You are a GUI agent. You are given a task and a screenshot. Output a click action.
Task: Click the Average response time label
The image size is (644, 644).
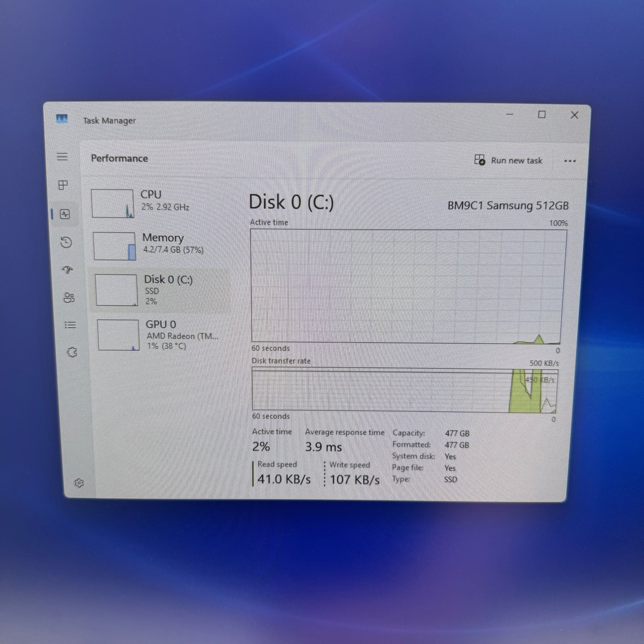click(345, 432)
